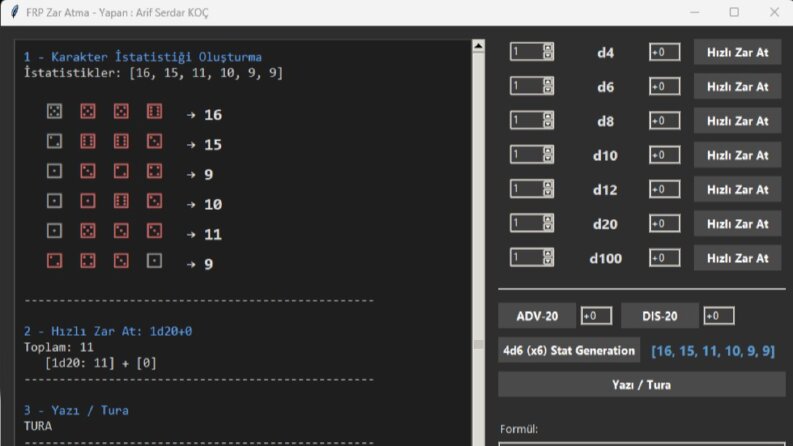Image resolution: width=793 pixels, height=446 pixels.
Task: Click heading '3 - Yazı / Tura'
Action: pos(76,410)
